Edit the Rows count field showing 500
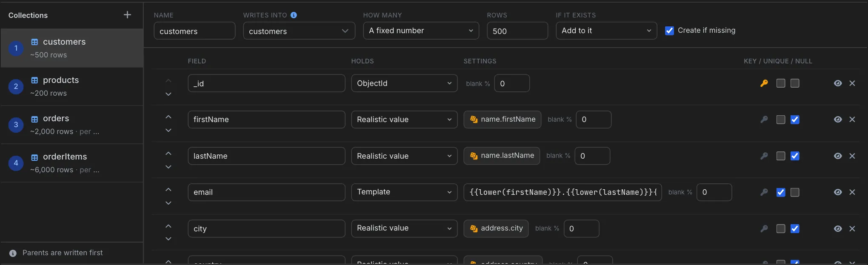 [x=517, y=31]
